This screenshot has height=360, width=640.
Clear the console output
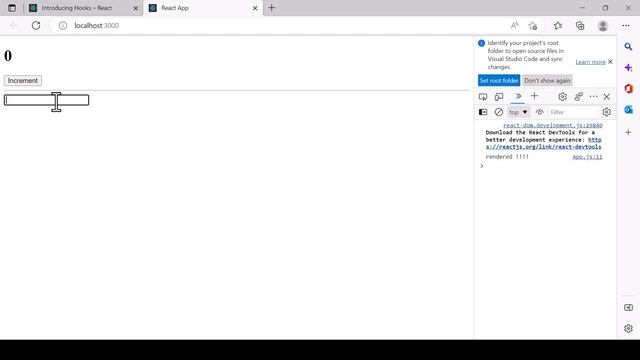[x=499, y=112]
